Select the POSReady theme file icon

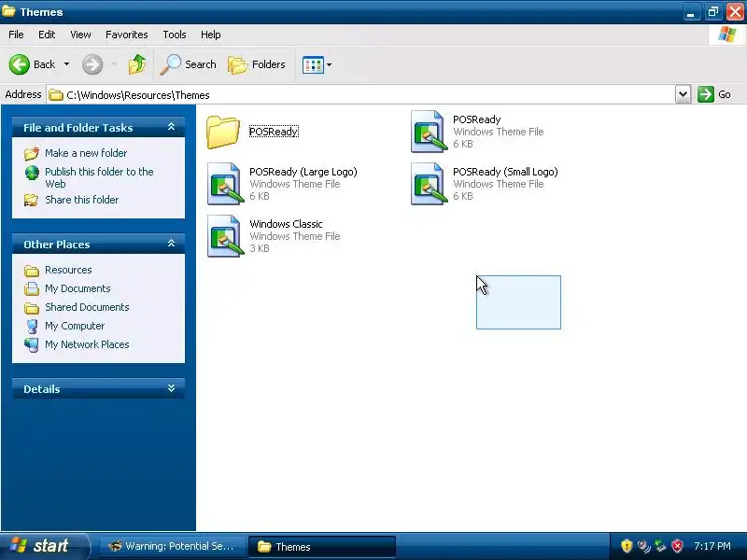(x=429, y=132)
